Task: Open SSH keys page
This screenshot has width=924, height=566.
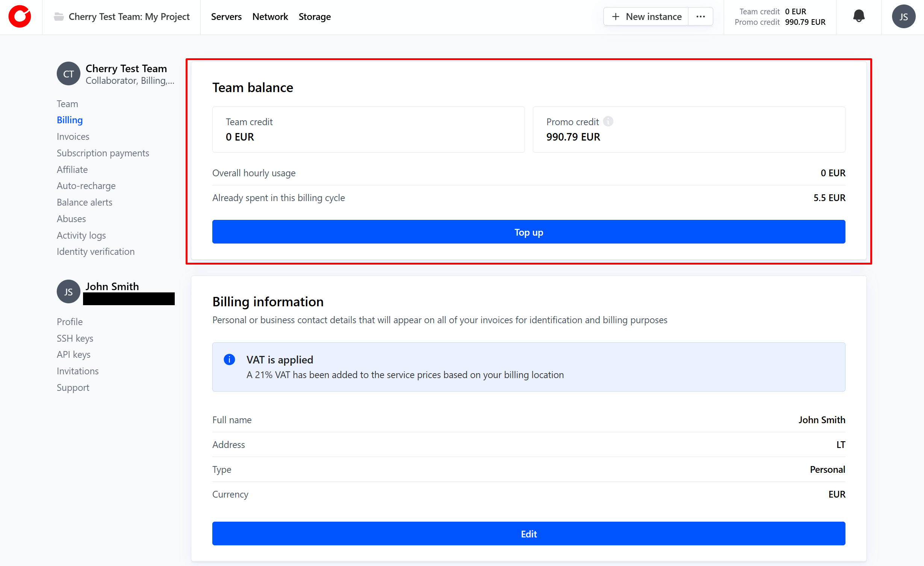Action: 75,338
